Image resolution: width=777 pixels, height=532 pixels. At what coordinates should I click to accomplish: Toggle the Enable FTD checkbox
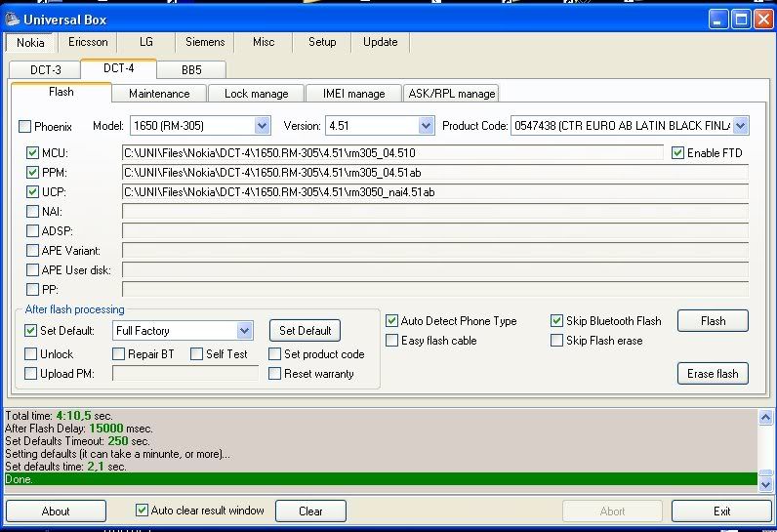coord(677,152)
